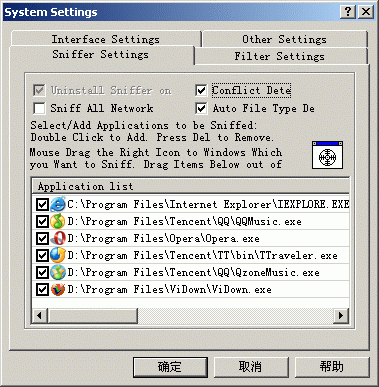
Task: Uncheck the Conflict Dete checkbox
Action: (201, 90)
